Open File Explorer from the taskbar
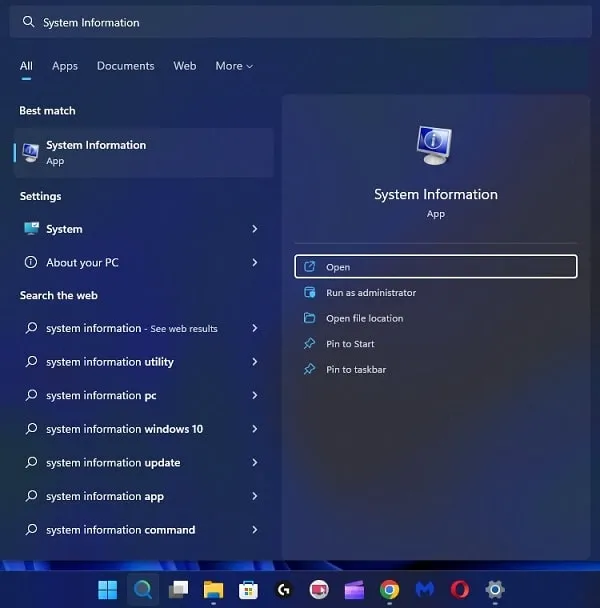This screenshot has height=608, width=600. click(x=213, y=589)
